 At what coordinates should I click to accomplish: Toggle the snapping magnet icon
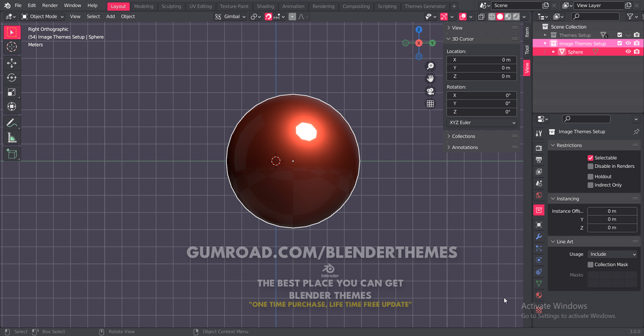(x=268, y=17)
